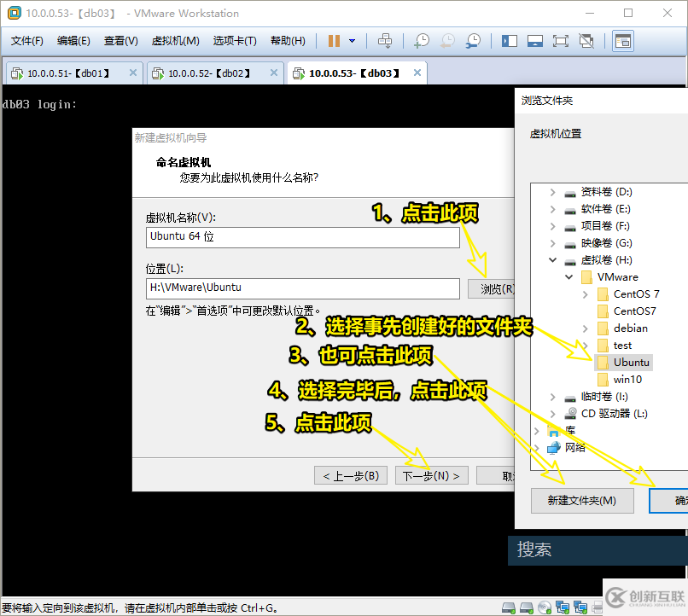Image resolution: width=688 pixels, height=616 pixels.
Task: Click the < 上一步(B) button
Action: (x=351, y=476)
